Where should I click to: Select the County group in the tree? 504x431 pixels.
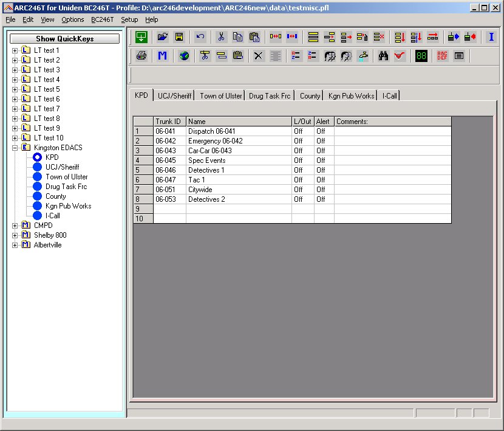(56, 196)
